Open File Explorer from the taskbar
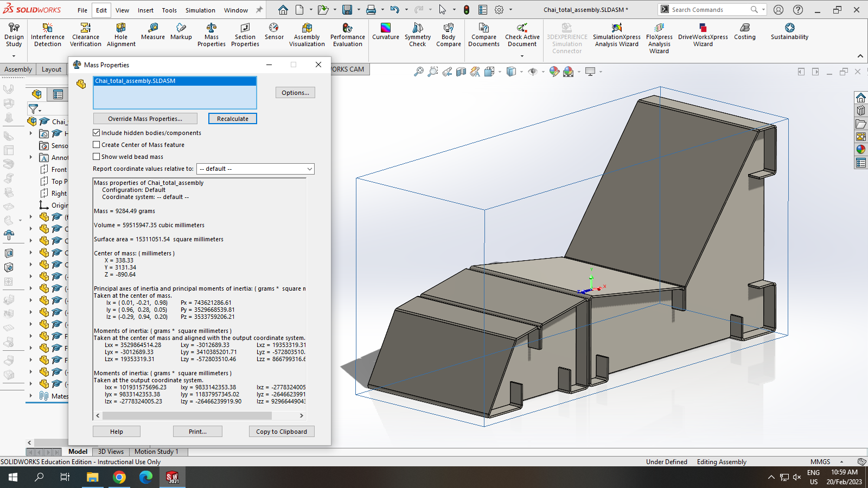The image size is (868, 488). (92, 477)
